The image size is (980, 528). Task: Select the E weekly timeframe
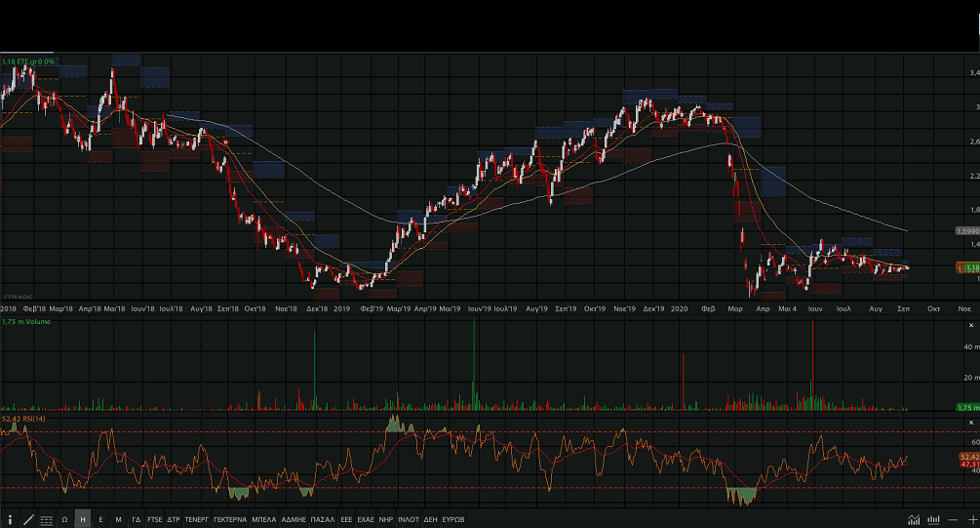click(x=100, y=519)
